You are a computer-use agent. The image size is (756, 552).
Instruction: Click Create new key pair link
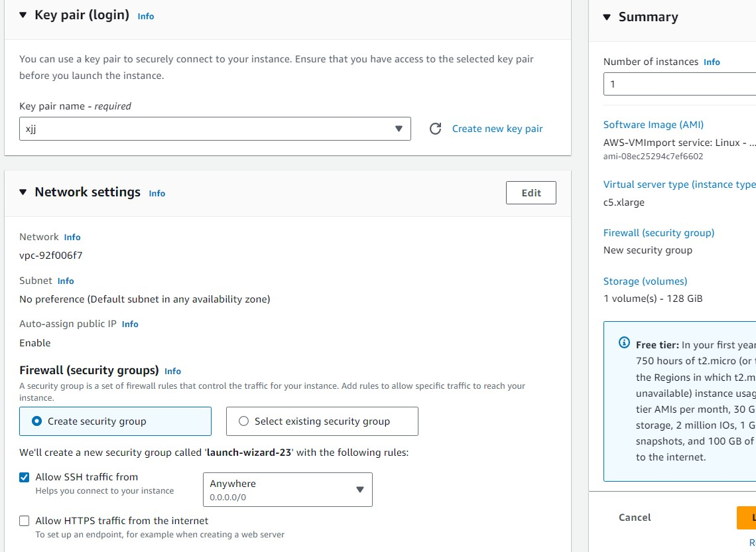click(497, 129)
